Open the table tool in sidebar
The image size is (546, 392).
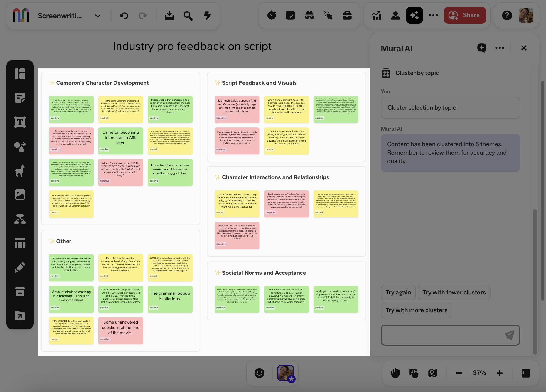tap(20, 243)
